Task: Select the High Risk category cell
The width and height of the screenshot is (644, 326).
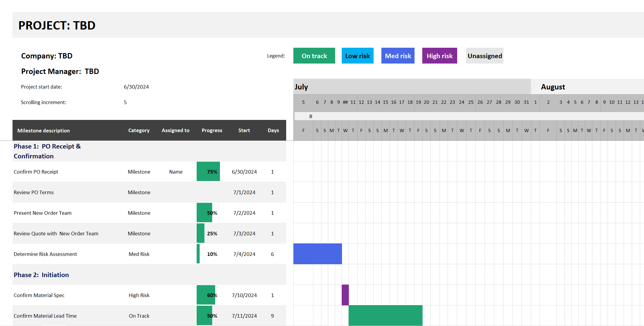Action: tap(139, 295)
